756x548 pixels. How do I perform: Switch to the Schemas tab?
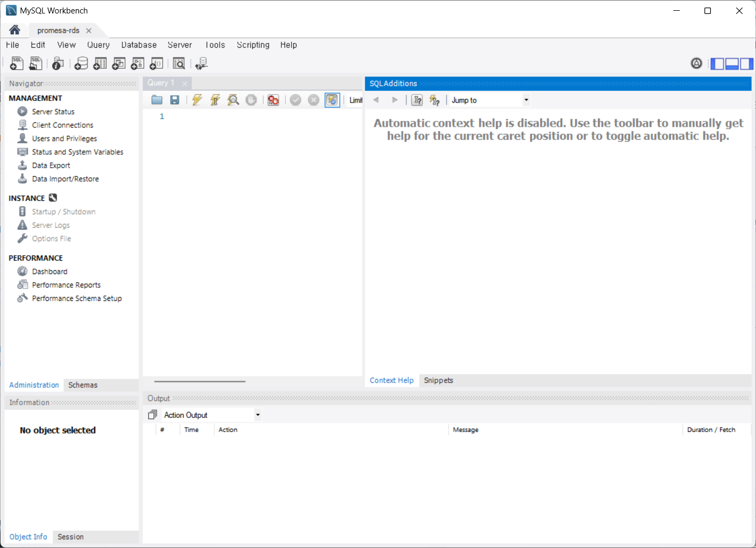[83, 385]
